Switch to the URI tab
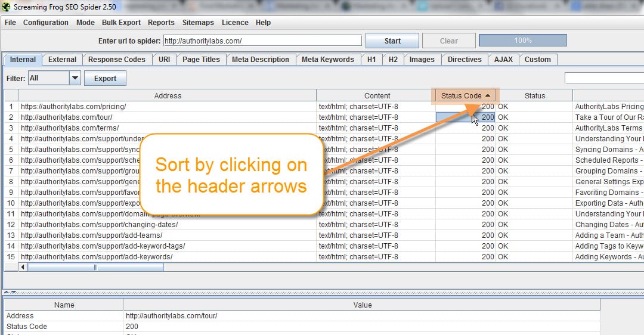Screen dimensions: 644x335 [x=165, y=60]
